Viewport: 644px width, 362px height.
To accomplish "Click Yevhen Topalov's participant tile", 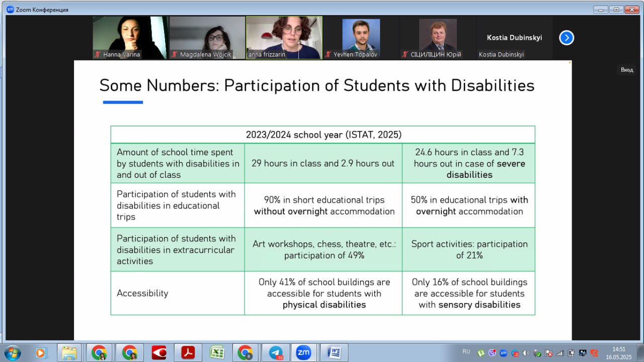I will tap(361, 38).
